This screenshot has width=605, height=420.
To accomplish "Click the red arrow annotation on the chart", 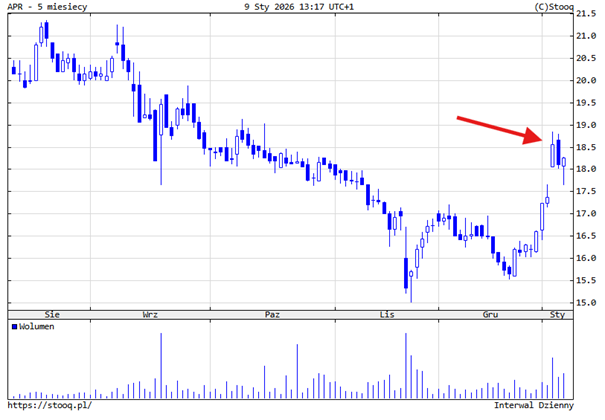I will point(501,130).
